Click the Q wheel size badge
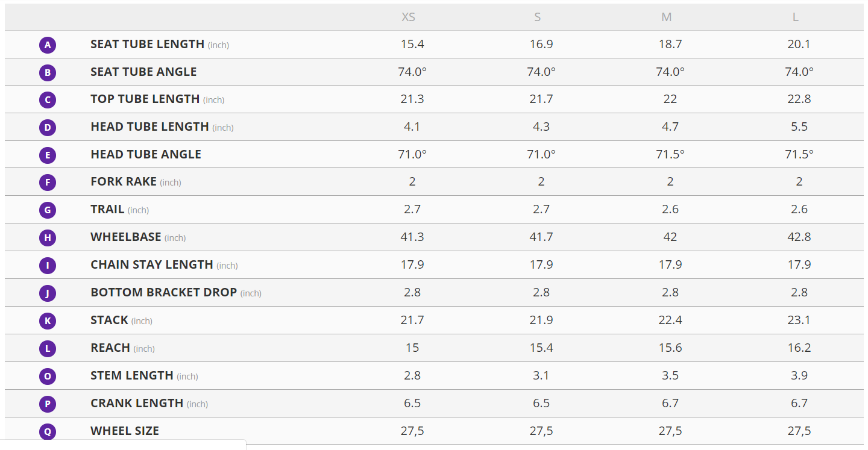Viewport: 868px width, 450px height. click(48, 431)
